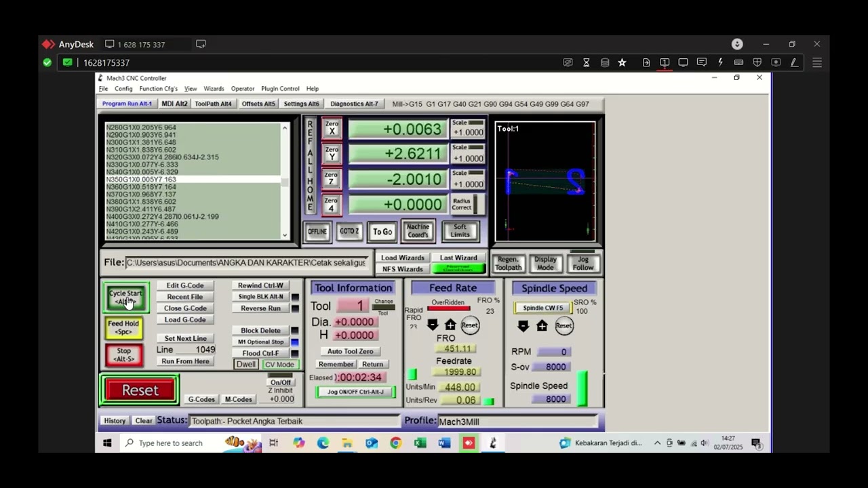
Task: Click AnyDesk file transfer icon
Action: [x=646, y=62]
